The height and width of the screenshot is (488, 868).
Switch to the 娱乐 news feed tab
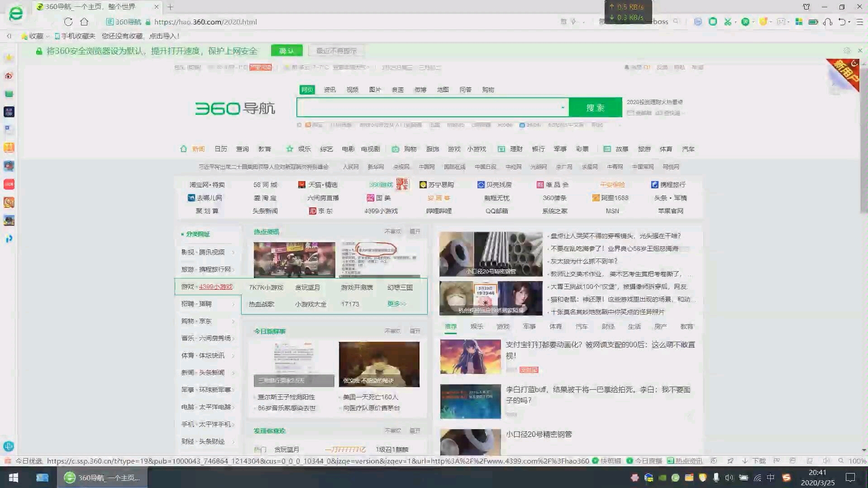[x=477, y=326]
